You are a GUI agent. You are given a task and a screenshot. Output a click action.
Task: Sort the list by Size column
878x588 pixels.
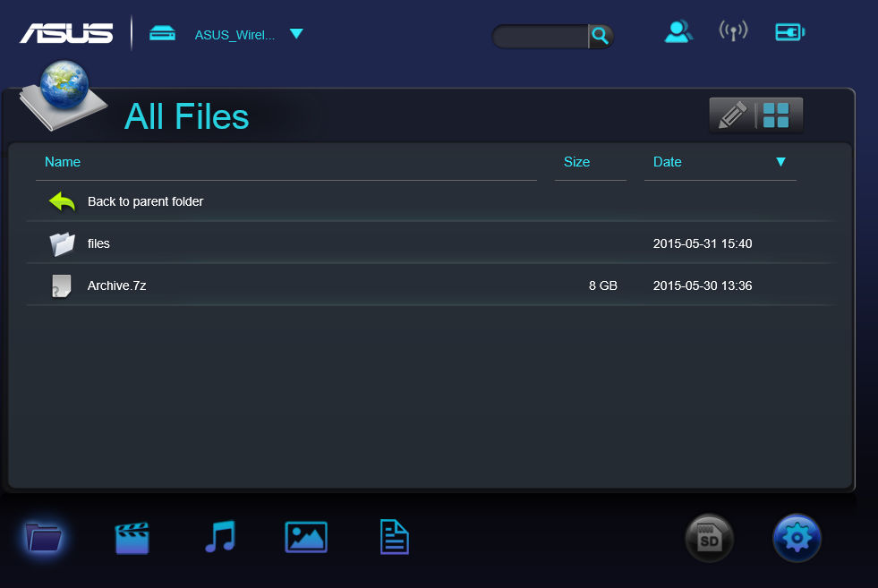tap(576, 162)
